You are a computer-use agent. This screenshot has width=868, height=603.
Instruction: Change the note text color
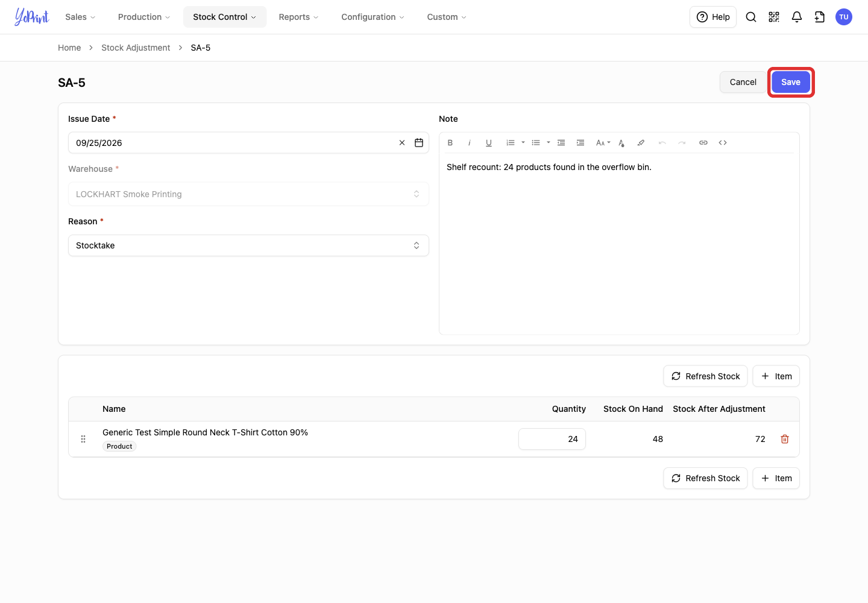click(x=621, y=143)
